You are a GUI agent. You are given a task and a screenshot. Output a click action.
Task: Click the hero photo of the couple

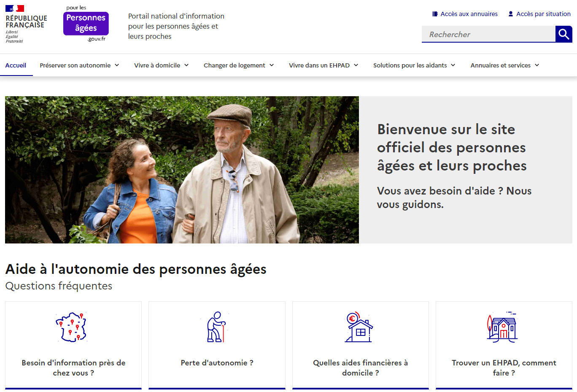point(182,170)
